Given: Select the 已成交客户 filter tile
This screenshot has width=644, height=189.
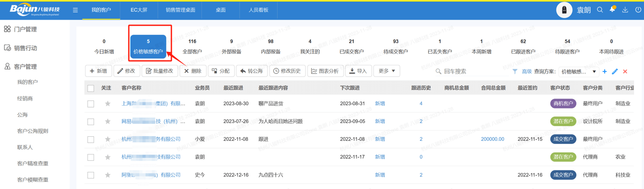Looking at the screenshot, I should click(x=351, y=47).
